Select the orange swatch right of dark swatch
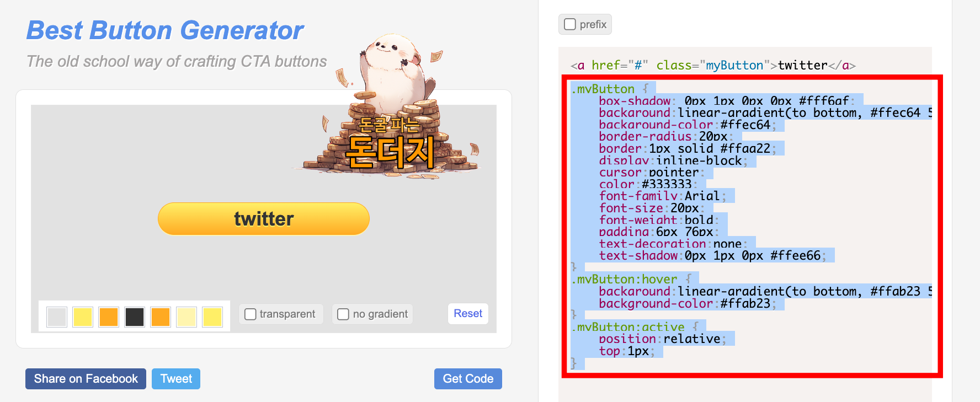 pos(161,317)
